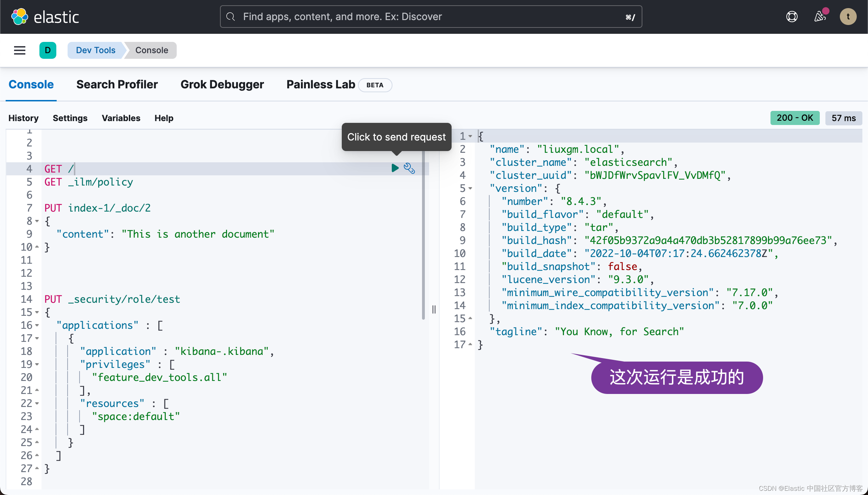This screenshot has width=868, height=495.
Task: Switch to Search Profiler tab
Action: (117, 84)
